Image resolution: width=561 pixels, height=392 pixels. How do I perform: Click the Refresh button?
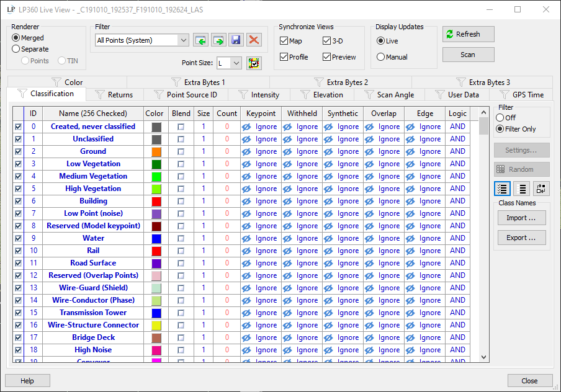[469, 34]
